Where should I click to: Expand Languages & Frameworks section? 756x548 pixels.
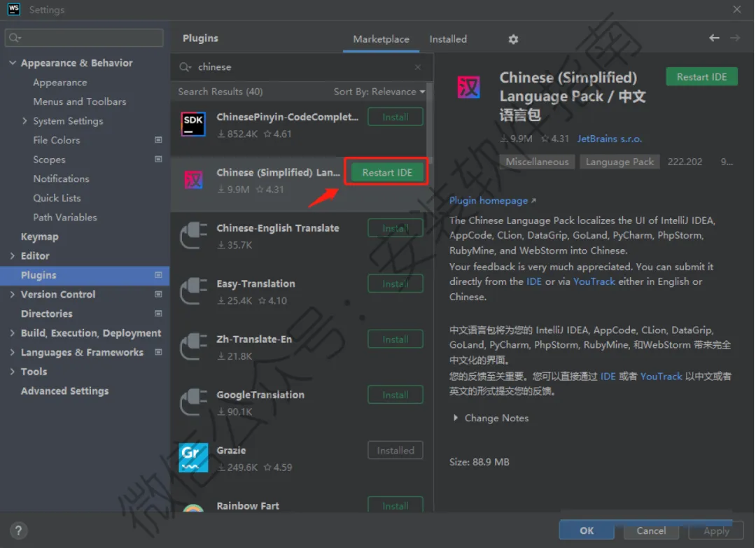pos(13,352)
